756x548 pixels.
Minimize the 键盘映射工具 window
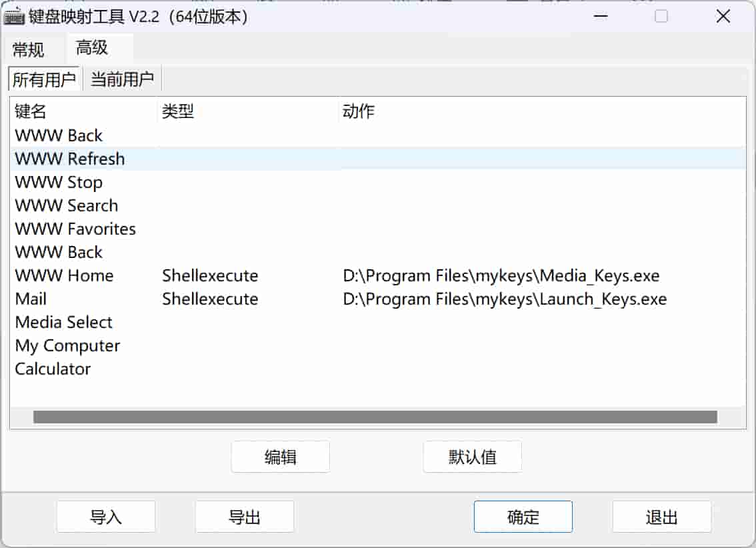point(601,17)
